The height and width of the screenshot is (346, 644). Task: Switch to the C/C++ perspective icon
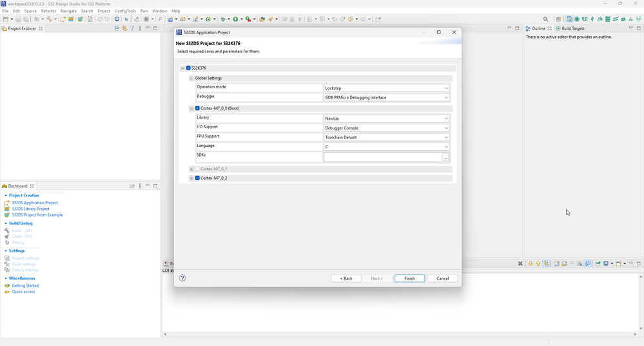[569, 19]
